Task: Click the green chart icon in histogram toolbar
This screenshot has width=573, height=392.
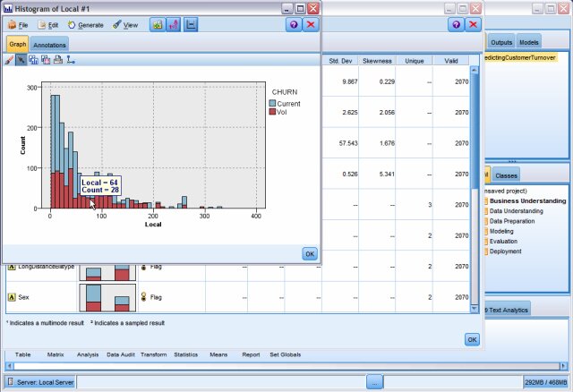Action: [158, 25]
